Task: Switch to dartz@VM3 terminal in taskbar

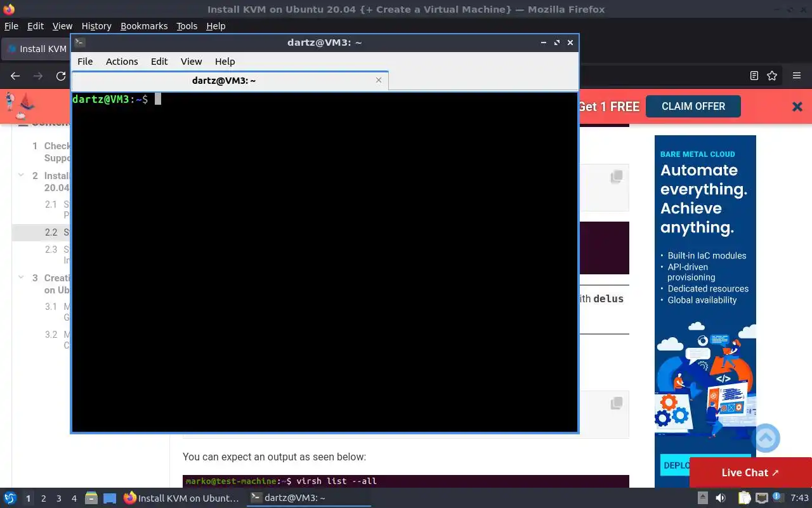Action: click(x=308, y=498)
